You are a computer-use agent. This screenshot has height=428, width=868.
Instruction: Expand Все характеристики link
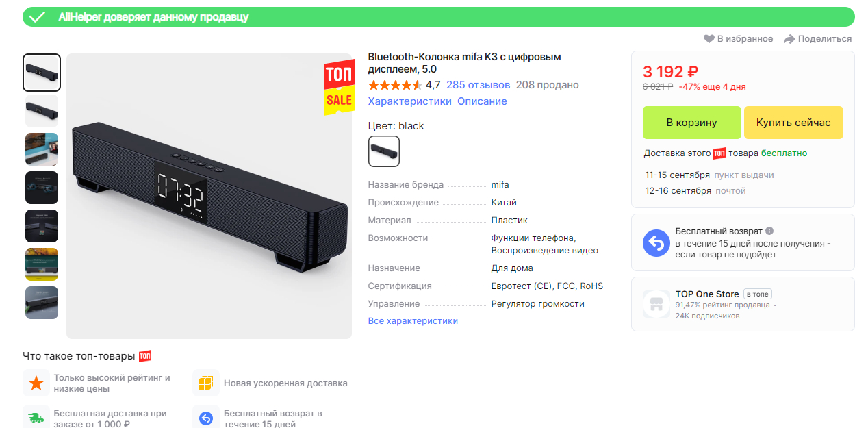tap(413, 321)
